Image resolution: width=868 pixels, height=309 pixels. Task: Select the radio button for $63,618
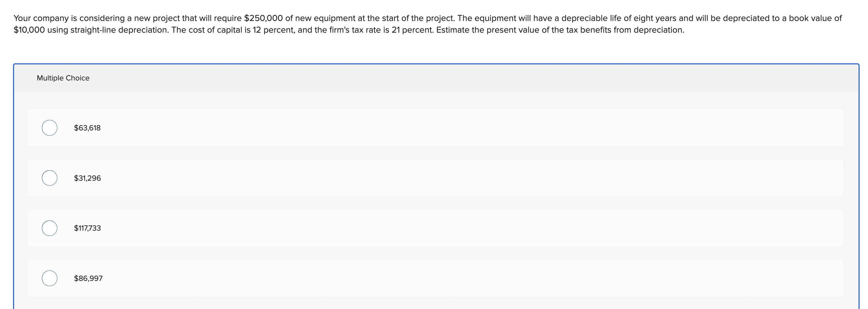[49, 128]
